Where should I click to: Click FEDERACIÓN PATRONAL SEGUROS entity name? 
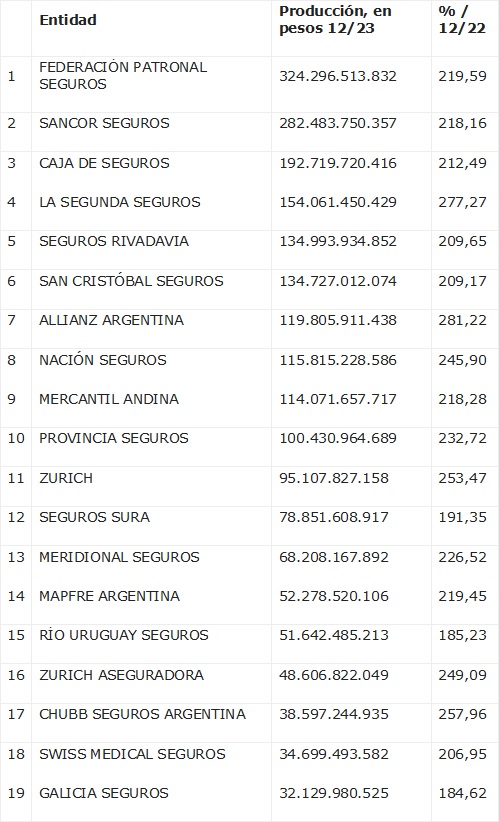pos(123,76)
